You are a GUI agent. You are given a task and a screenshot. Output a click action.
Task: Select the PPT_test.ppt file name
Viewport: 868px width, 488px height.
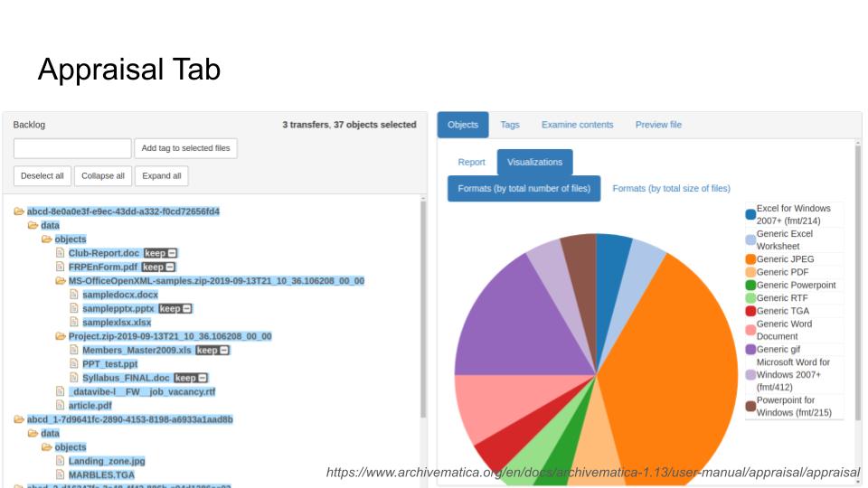(109, 363)
